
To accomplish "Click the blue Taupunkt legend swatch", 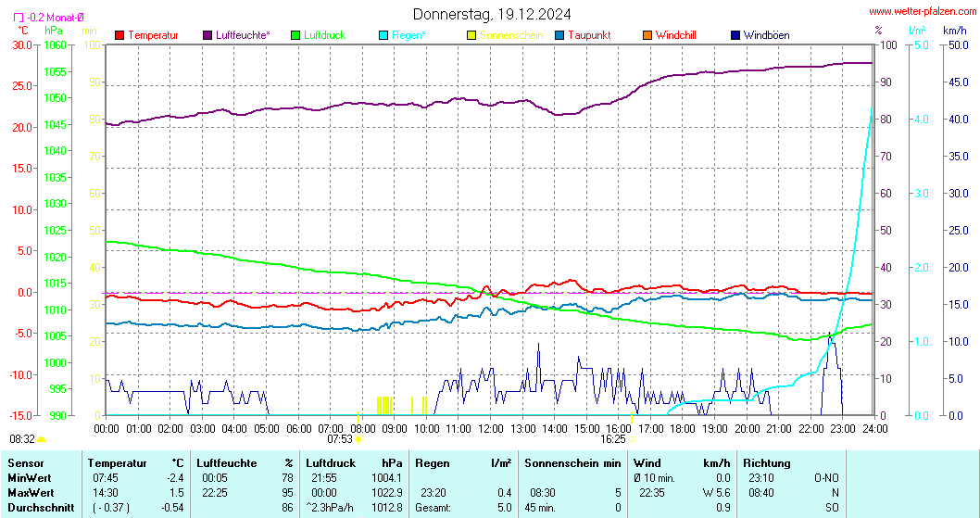I will click(x=559, y=35).
